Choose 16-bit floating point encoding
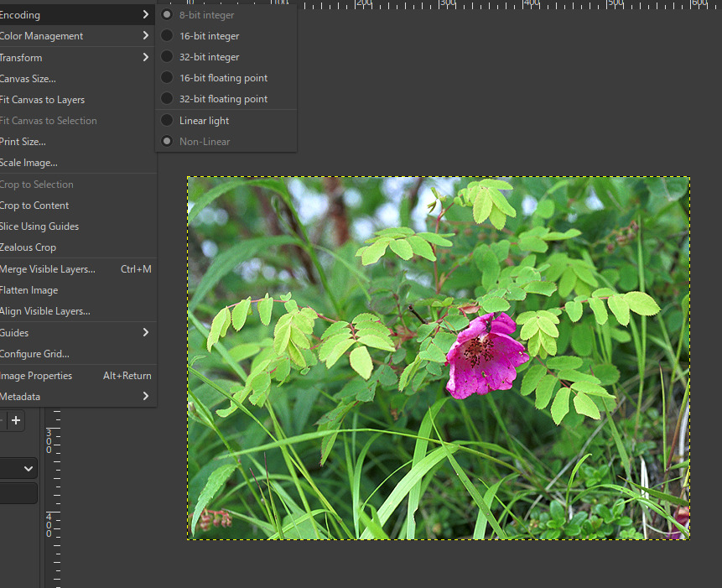The width and height of the screenshot is (722, 588). click(223, 78)
